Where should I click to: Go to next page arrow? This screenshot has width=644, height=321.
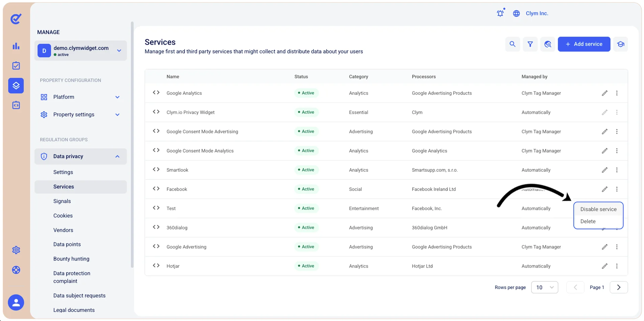pyautogui.click(x=618, y=287)
